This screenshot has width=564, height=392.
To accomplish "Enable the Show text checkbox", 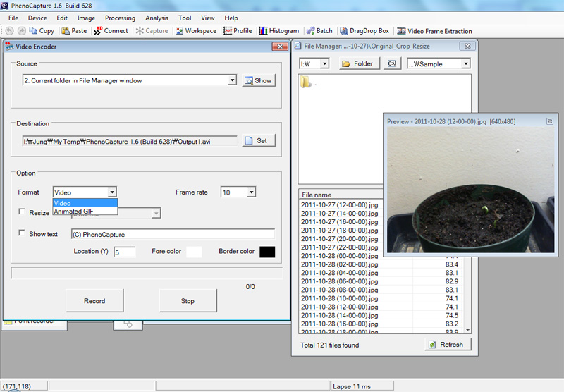I will [23, 233].
